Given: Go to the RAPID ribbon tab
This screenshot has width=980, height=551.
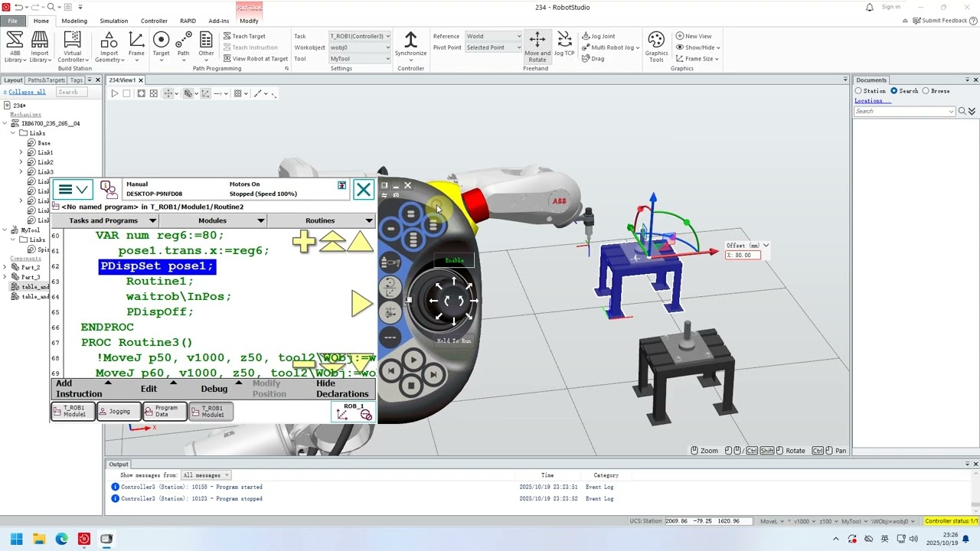Looking at the screenshot, I should (188, 21).
